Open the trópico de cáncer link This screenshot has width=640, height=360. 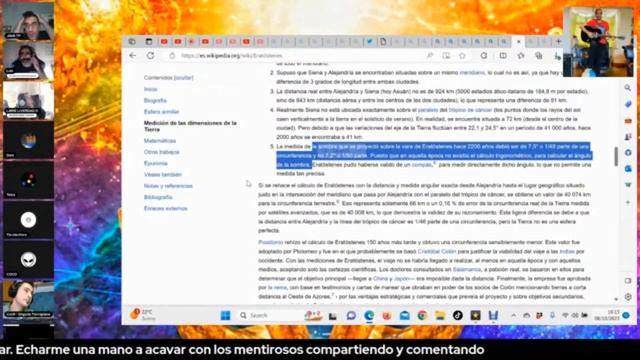point(470,110)
